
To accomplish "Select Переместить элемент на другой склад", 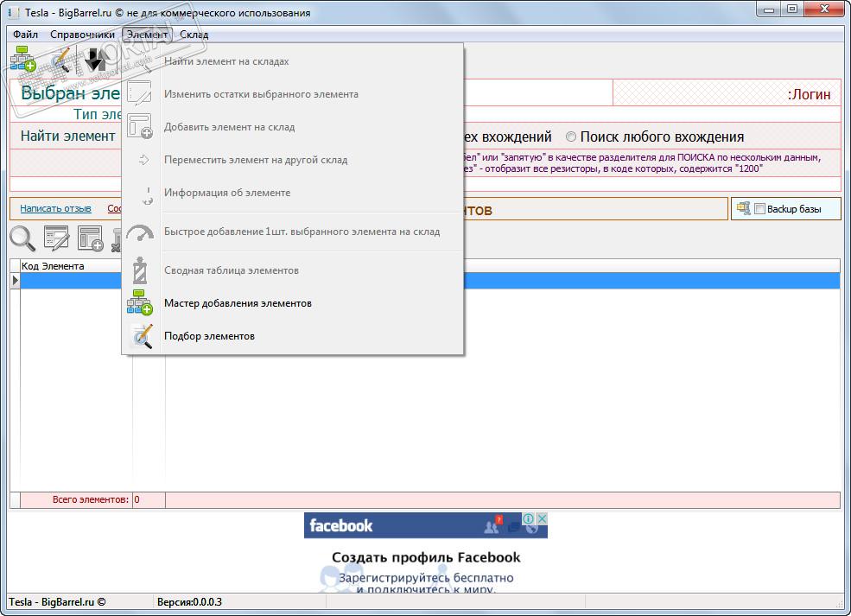I will pos(293,160).
